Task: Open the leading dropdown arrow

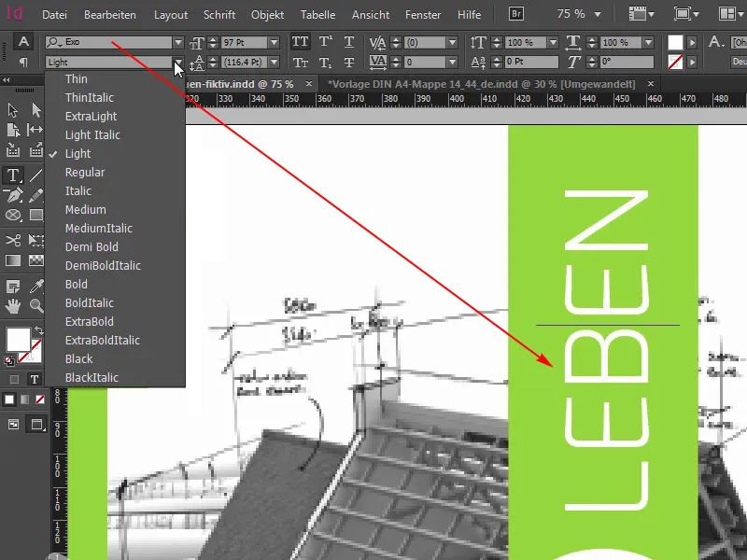Action: 274,62
